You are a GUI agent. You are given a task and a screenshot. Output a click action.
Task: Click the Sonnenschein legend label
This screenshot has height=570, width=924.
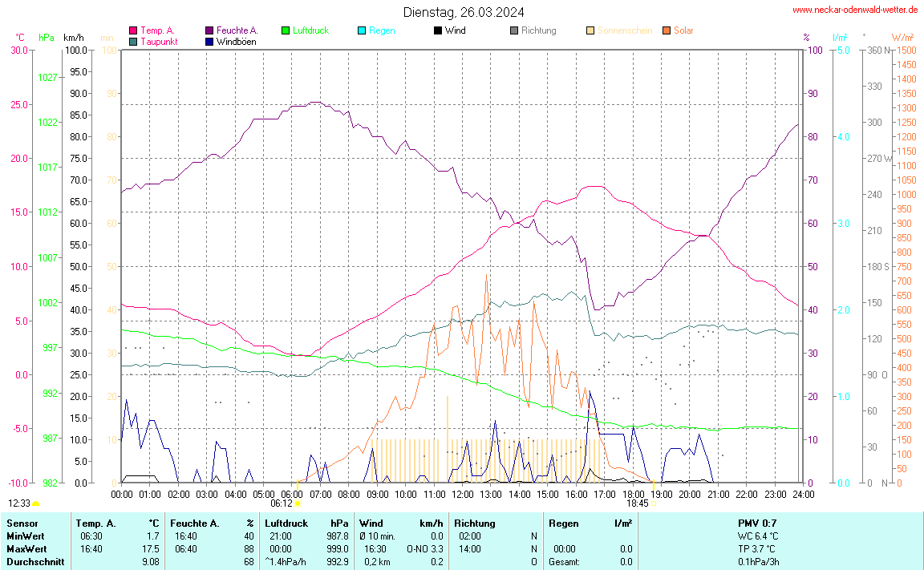[625, 30]
